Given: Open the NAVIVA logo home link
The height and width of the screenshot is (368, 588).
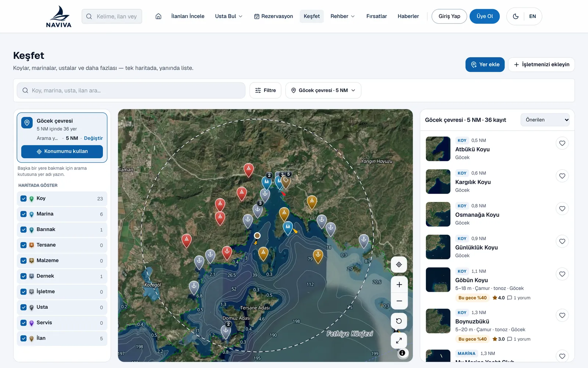Looking at the screenshot, I should [x=59, y=17].
